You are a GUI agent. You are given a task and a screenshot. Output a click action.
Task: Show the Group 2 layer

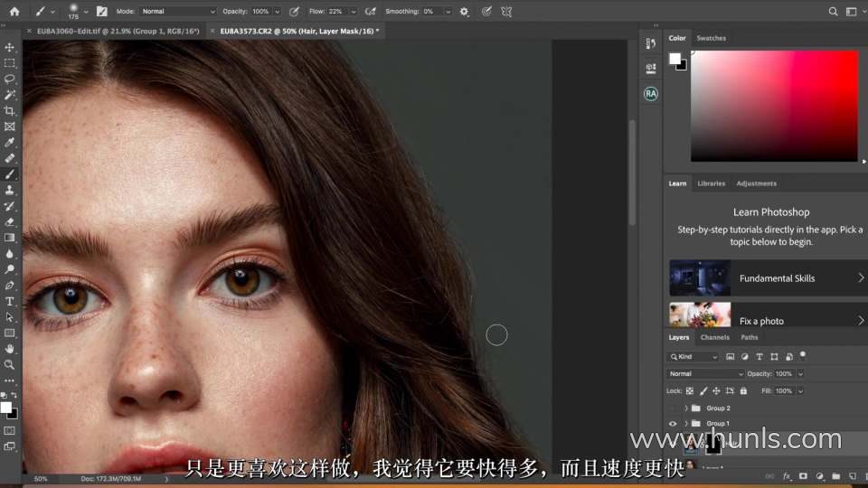click(x=673, y=408)
